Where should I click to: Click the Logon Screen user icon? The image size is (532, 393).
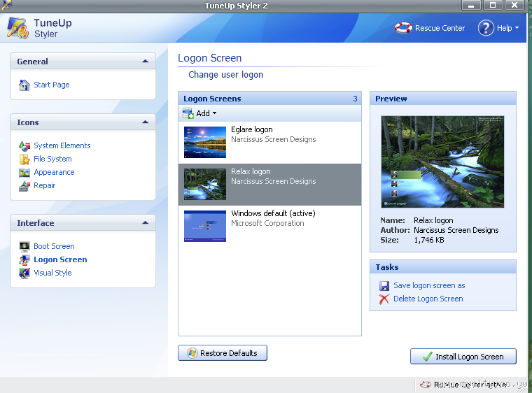click(x=24, y=259)
